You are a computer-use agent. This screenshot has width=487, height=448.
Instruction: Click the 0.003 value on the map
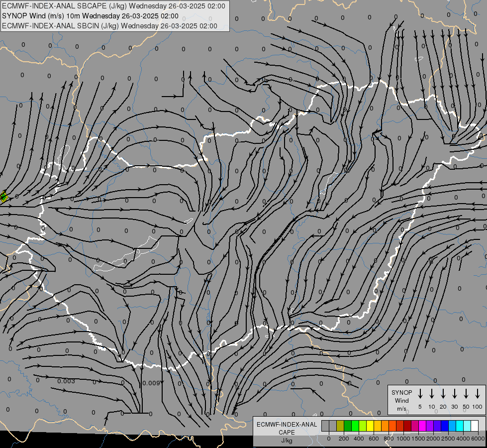tap(66, 381)
